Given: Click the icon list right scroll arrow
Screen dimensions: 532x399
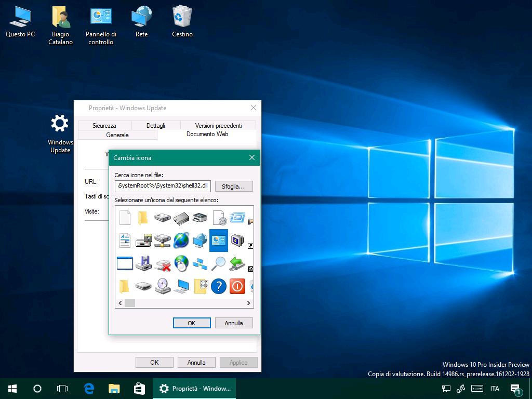Looking at the screenshot, I should 249,303.
